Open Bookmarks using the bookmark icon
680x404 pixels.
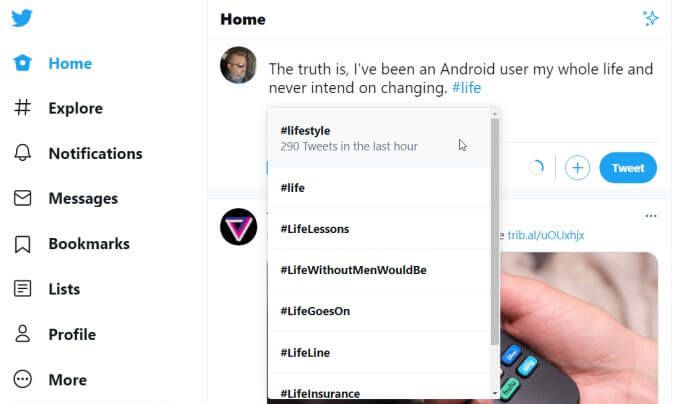(23, 244)
